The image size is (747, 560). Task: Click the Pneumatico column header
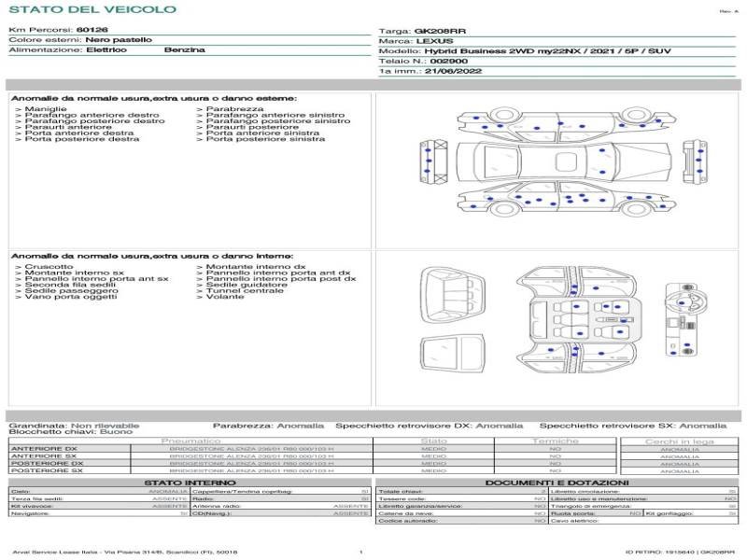point(190,441)
